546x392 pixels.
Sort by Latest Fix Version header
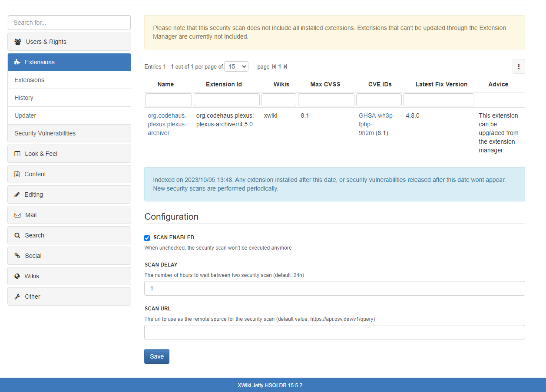pos(441,84)
